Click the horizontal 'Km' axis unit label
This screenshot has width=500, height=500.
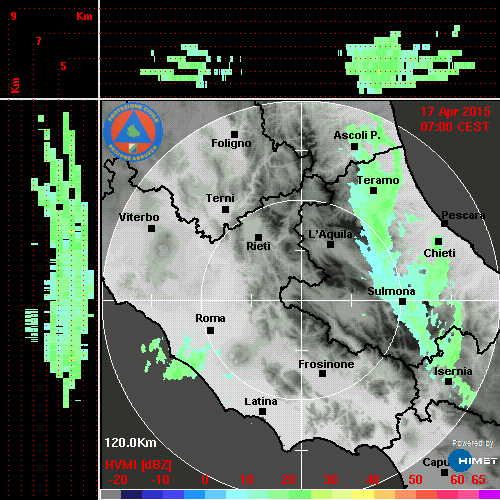(x=84, y=16)
